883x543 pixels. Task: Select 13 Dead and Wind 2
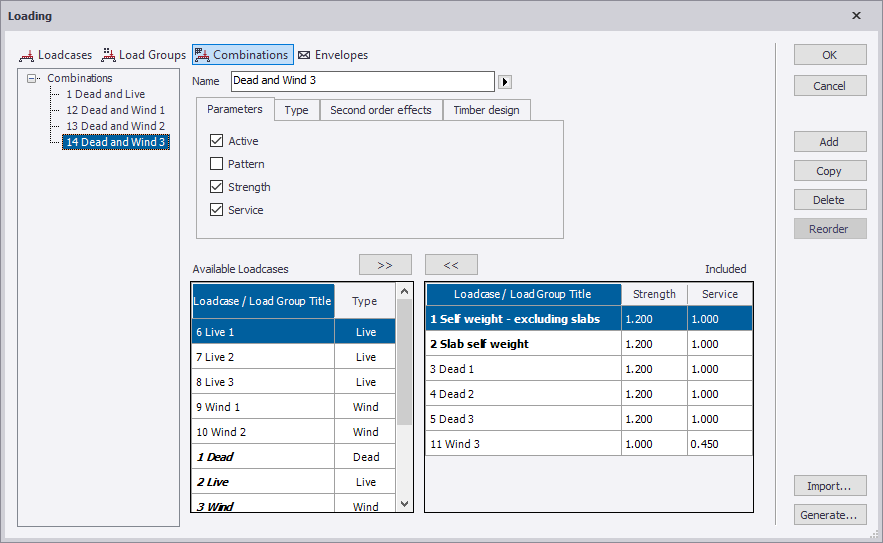pos(115,126)
